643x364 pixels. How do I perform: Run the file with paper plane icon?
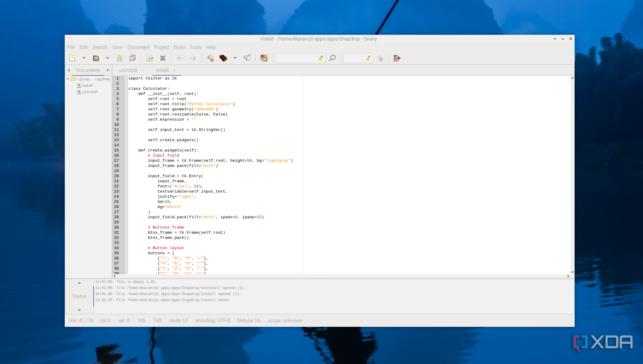click(247, 58)
